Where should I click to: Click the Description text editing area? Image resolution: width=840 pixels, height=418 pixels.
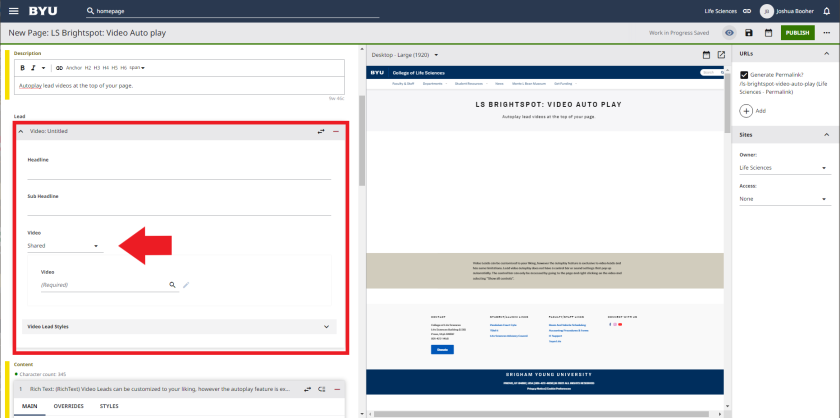(x=179, y=86)
